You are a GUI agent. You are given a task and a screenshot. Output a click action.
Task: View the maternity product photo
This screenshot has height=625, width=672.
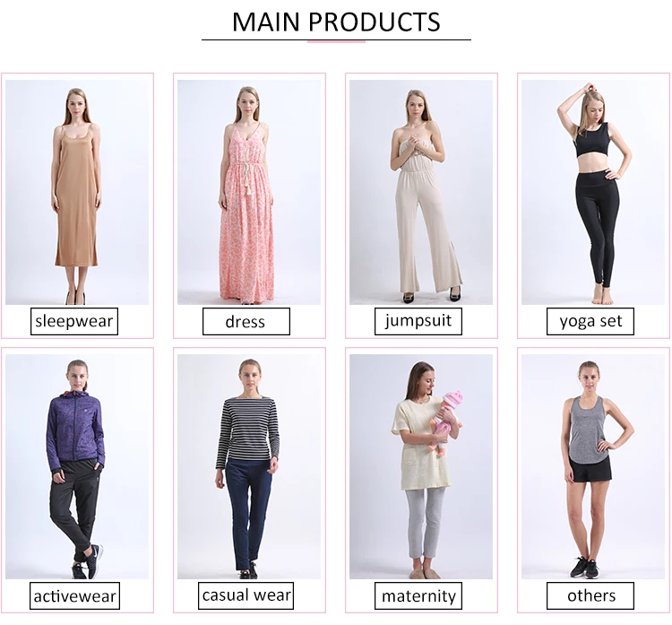[421, 466]
